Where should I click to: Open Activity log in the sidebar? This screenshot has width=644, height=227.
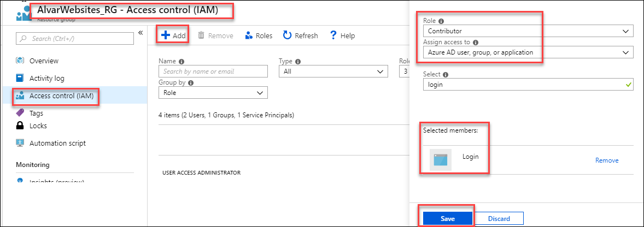click(47, 78)
